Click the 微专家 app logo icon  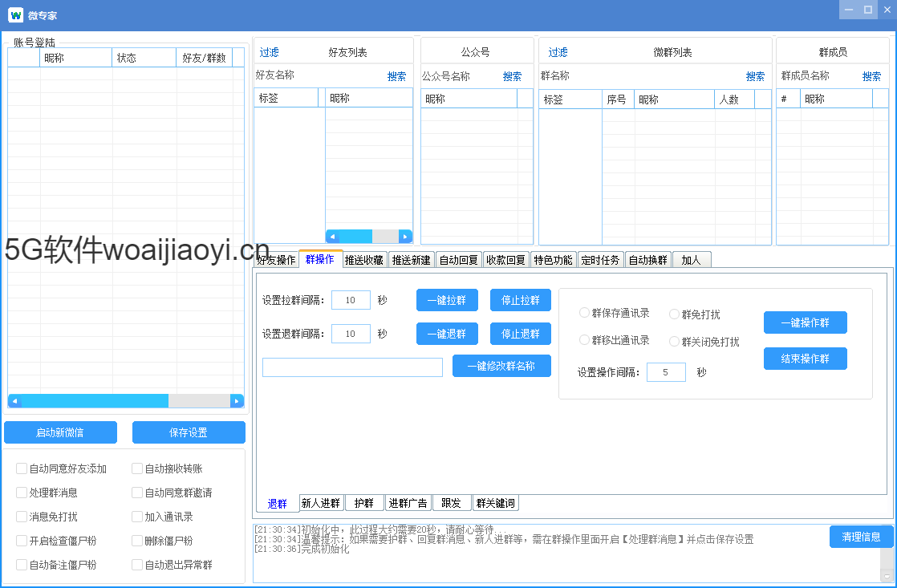[x=15, y=15]
